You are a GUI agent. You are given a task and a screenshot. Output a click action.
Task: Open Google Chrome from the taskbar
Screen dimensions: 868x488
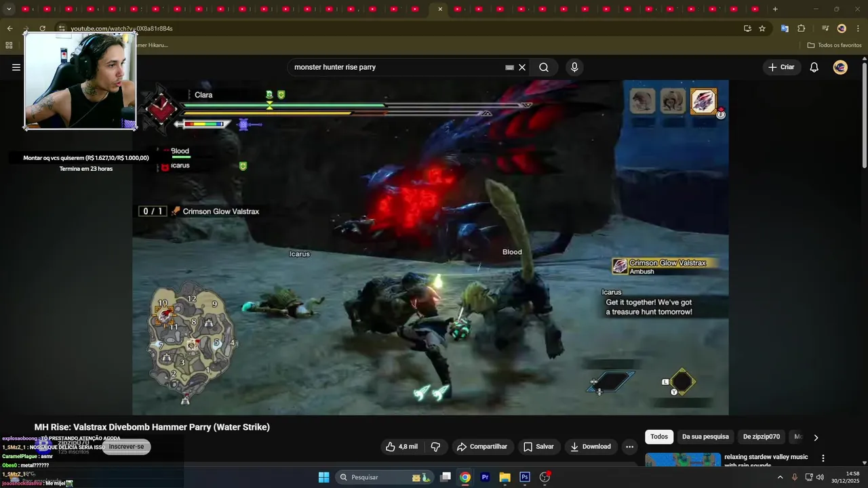click(x=465, y=477)
